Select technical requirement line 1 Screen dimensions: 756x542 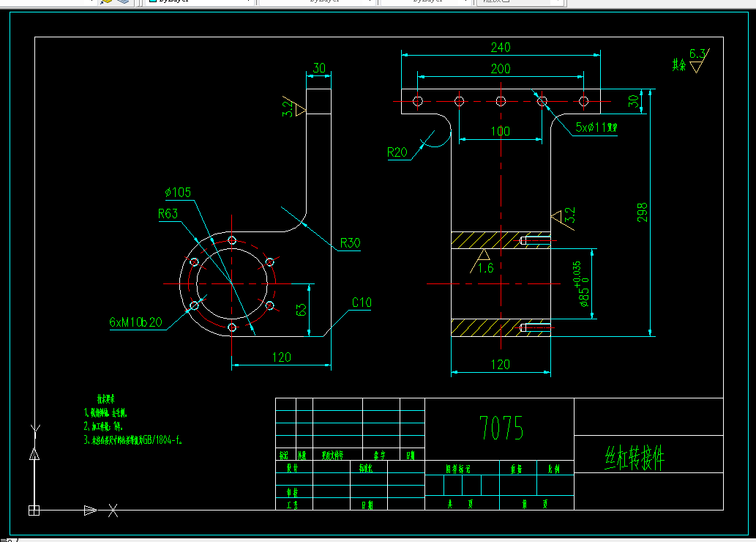coord(105,413)
